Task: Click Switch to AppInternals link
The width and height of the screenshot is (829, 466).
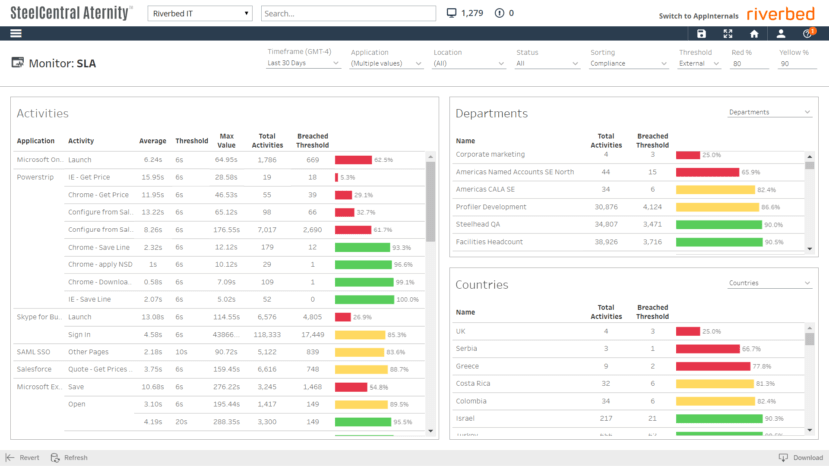Action: pyautogui.click(x=698, y=16)
